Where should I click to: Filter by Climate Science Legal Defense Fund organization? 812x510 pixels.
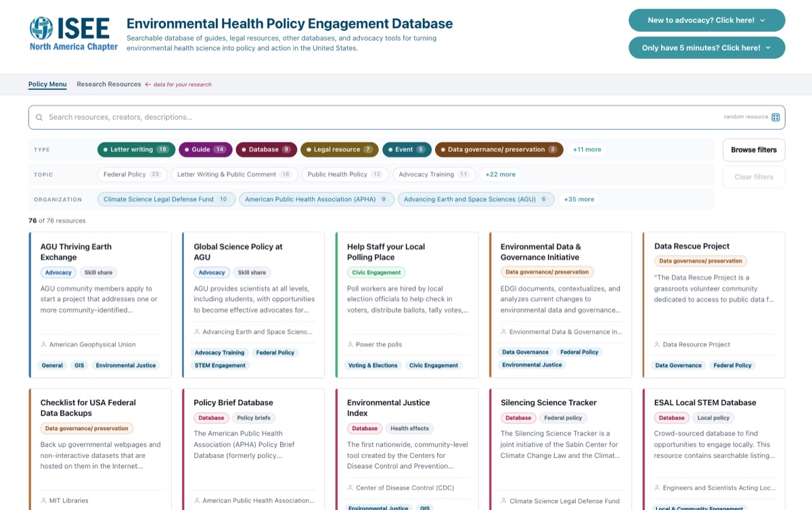(166, 200)
